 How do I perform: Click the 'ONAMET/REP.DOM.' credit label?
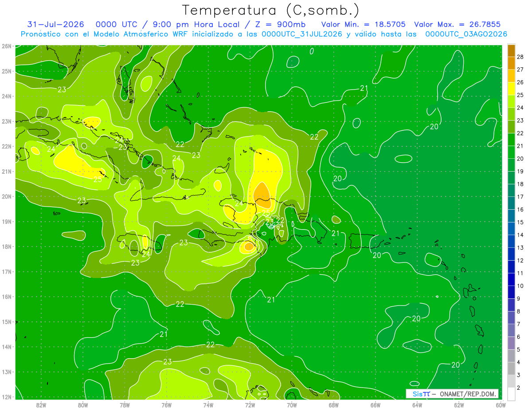467,394
